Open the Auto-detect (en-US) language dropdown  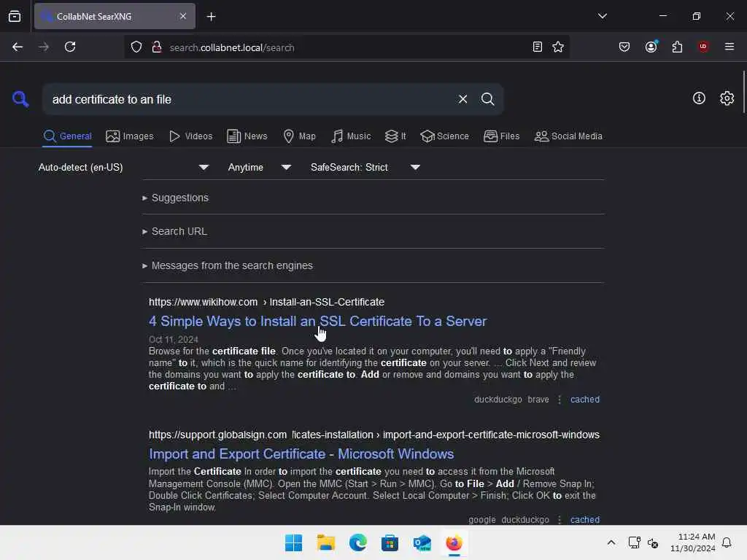123,167
